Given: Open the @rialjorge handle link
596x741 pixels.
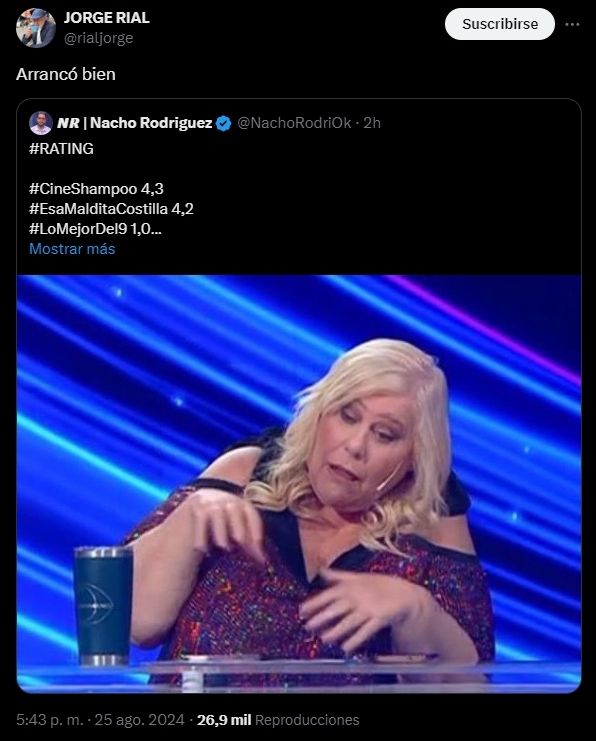Looking at the screenshot, I should pos(98,38).
